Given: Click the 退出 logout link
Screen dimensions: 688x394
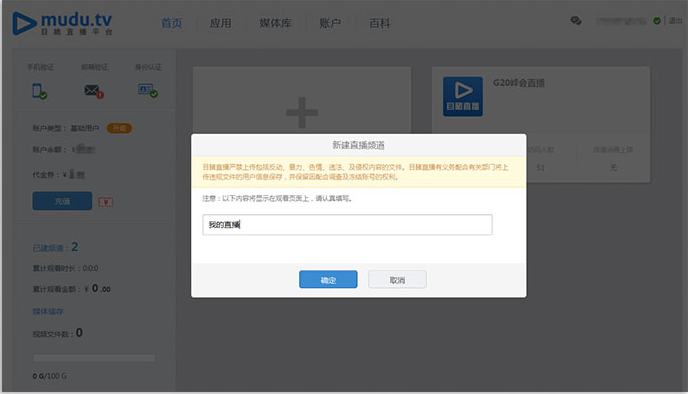Looking at the screenshot, I should tap(675, 21).
